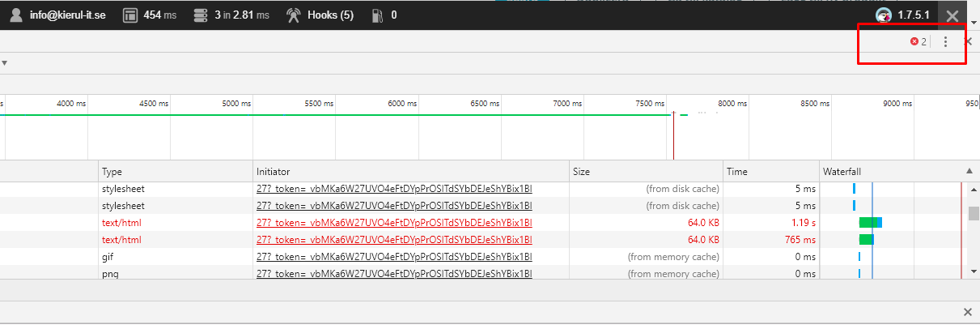Click the 5000 ms mark on the timeline
This screenshot has height=329, width=980.
235,104
